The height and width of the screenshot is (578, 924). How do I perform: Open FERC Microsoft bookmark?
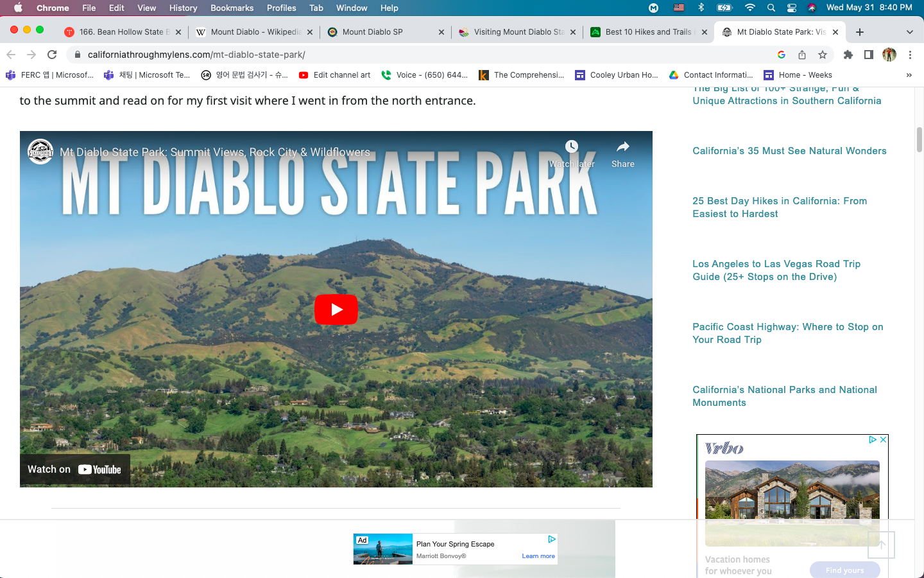coord(49,75)
